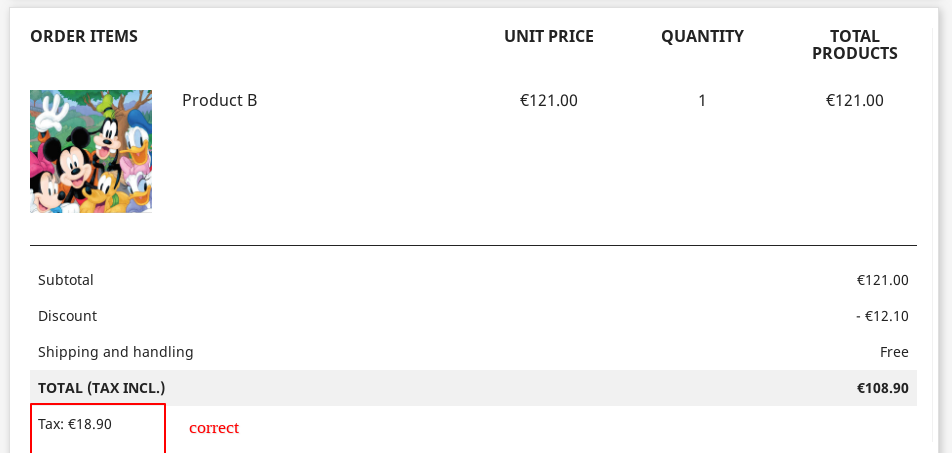Click the €121.00 product total value
This screenshot has width=952, height=453.
pos(854,100)
